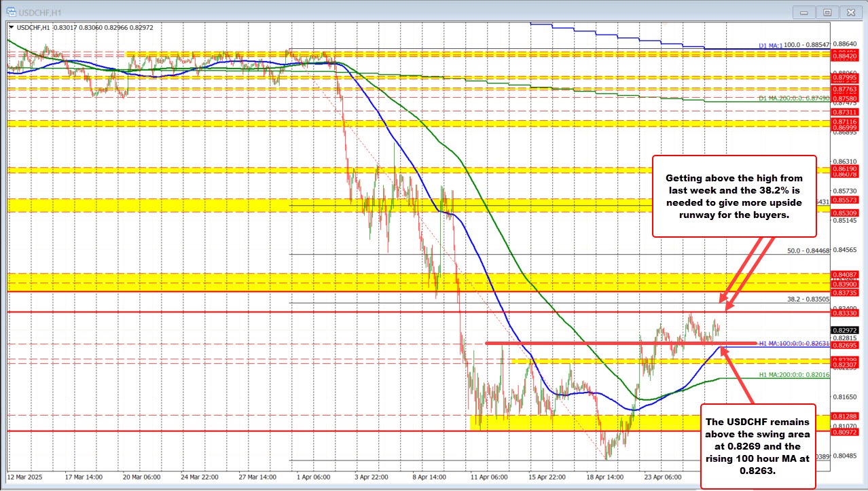Image resolution: width=868 pixels, height=491 pixels.
Task: Open the one-click trading arrow beside USDCHF,H1
Action: coord(11,26)
